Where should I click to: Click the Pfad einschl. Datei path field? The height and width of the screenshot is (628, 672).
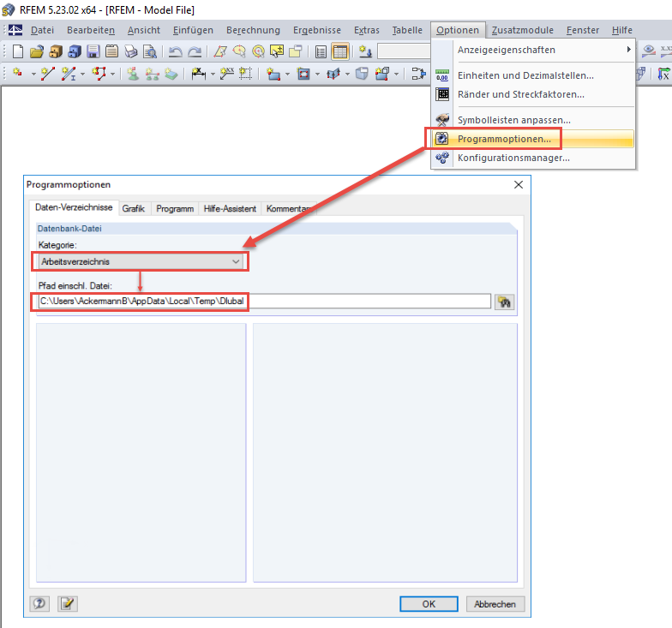click(264, 302)
